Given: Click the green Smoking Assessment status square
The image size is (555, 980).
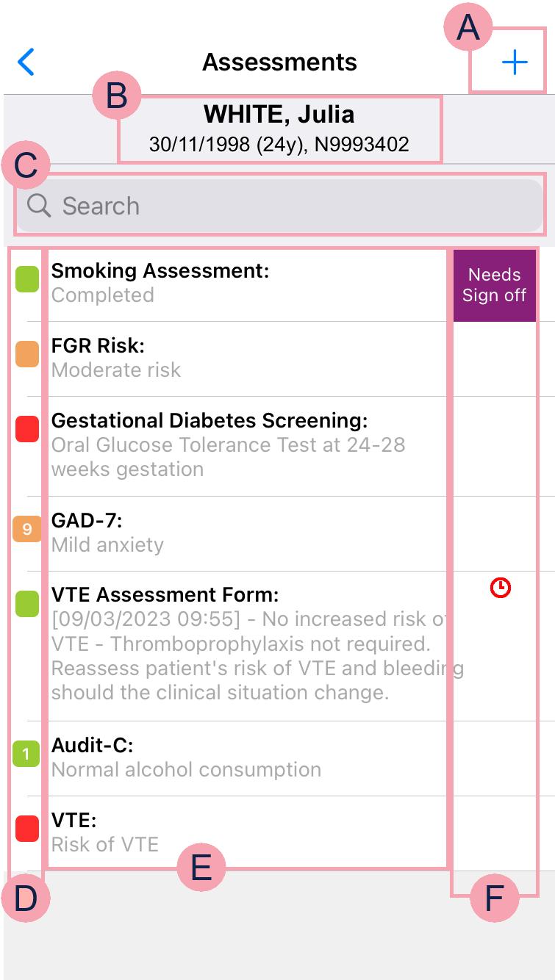Looking at the screenshot, I should click(x=27, y=280).
